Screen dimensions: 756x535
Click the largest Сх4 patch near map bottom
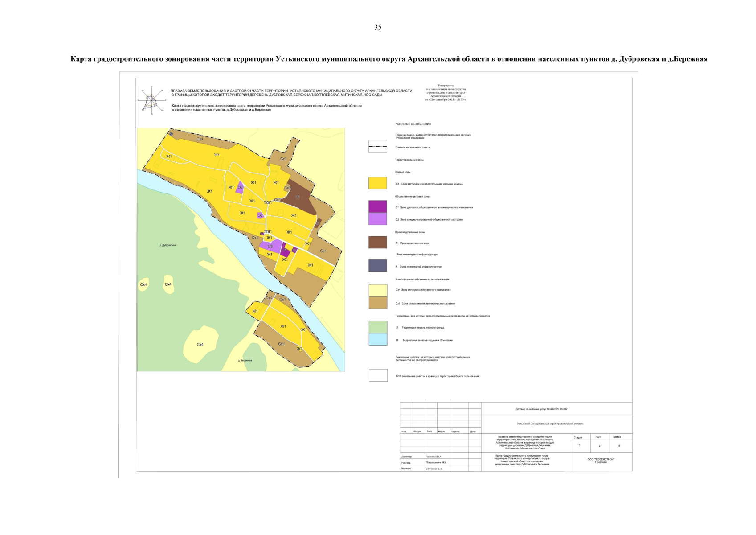200,344
